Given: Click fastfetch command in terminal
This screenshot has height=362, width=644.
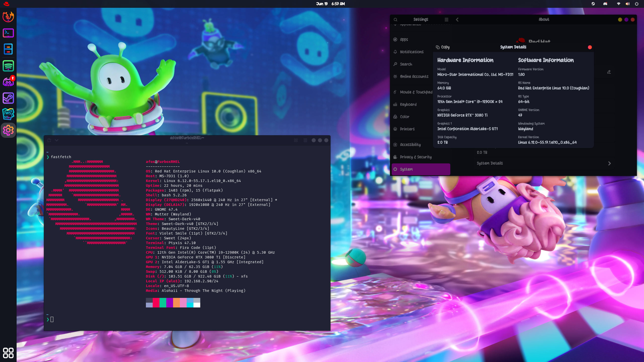Looking at the screenshot, I should click(61, 157).
